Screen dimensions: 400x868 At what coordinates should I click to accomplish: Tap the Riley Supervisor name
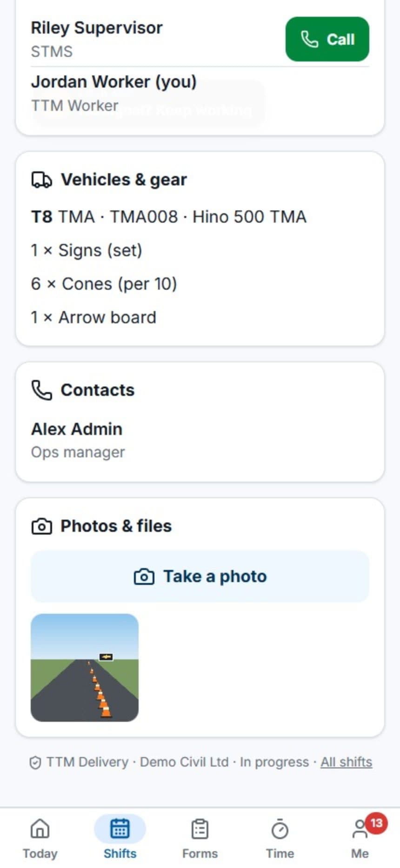97,27
